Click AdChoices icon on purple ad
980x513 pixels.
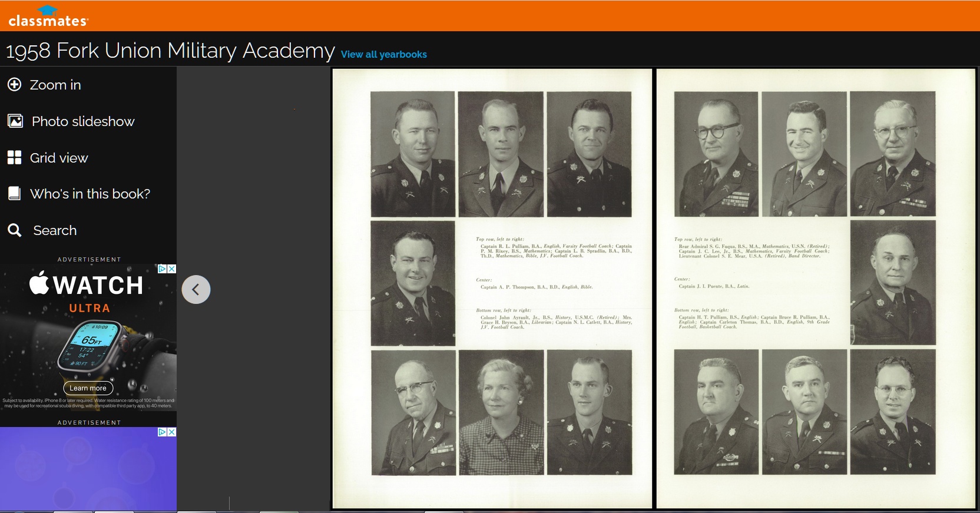click(x=162, y=432)
